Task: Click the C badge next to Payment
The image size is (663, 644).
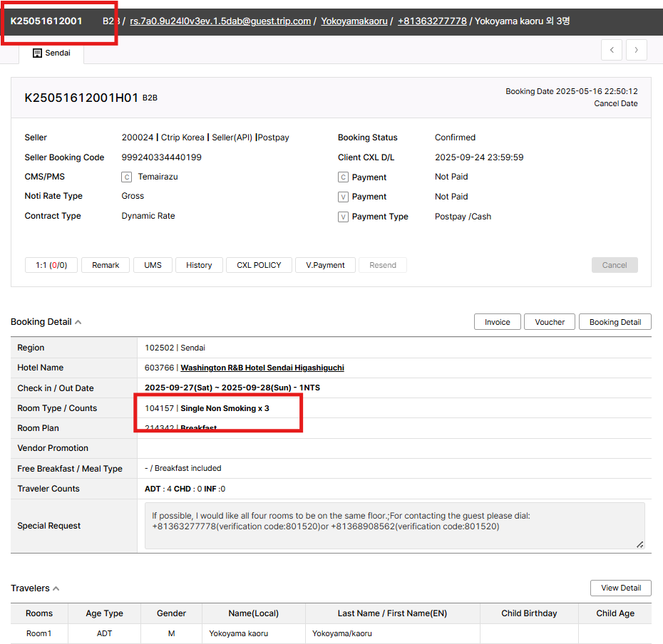Action: 343,177
